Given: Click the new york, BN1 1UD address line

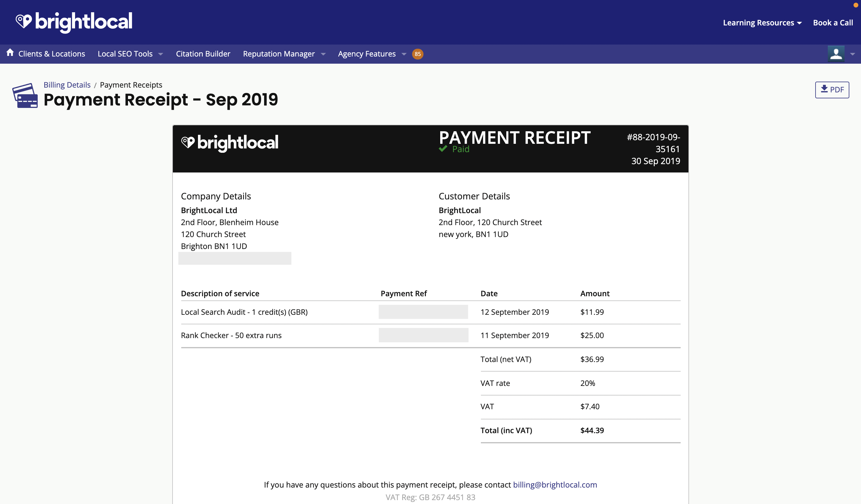Looking at the screenshot, I should tap(473, 234).
